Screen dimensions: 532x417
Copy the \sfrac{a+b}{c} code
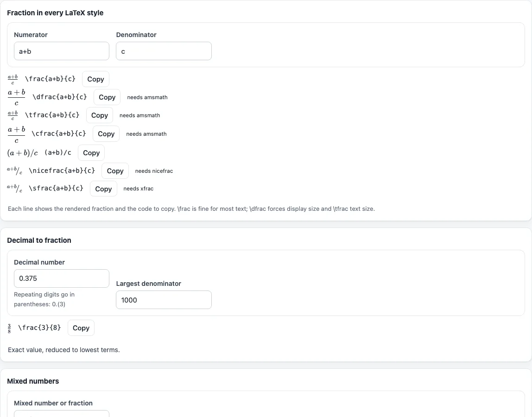coord(103,189)
